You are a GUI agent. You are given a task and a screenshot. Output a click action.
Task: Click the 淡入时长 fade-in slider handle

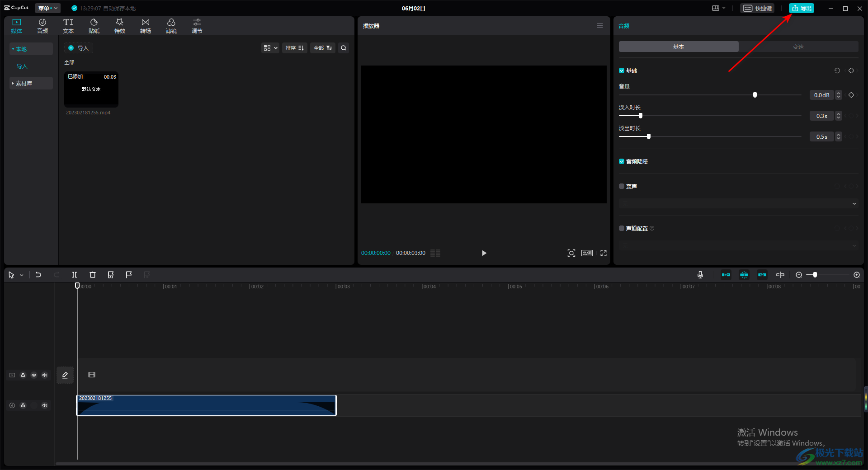pos(641,116)
